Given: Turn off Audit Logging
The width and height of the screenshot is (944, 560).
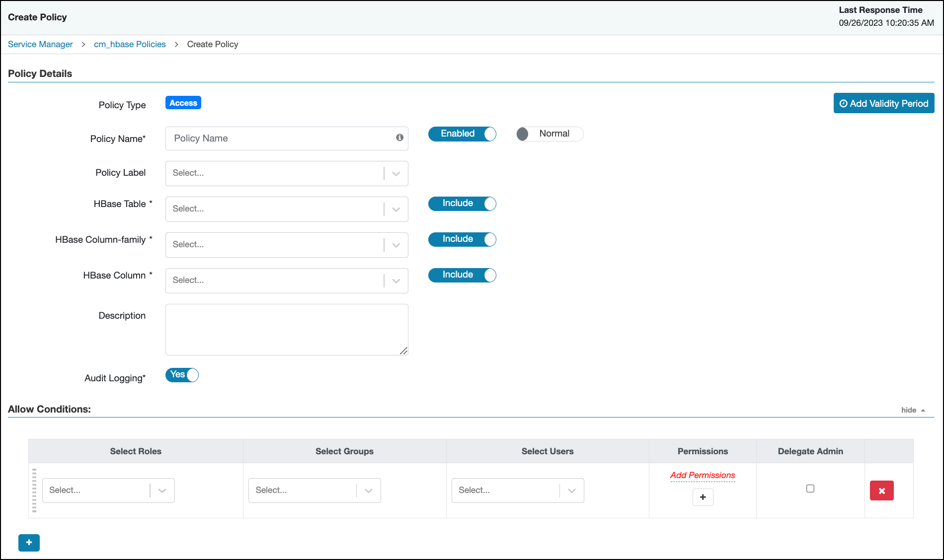Looking at the screenshot, I should (181, 375).
